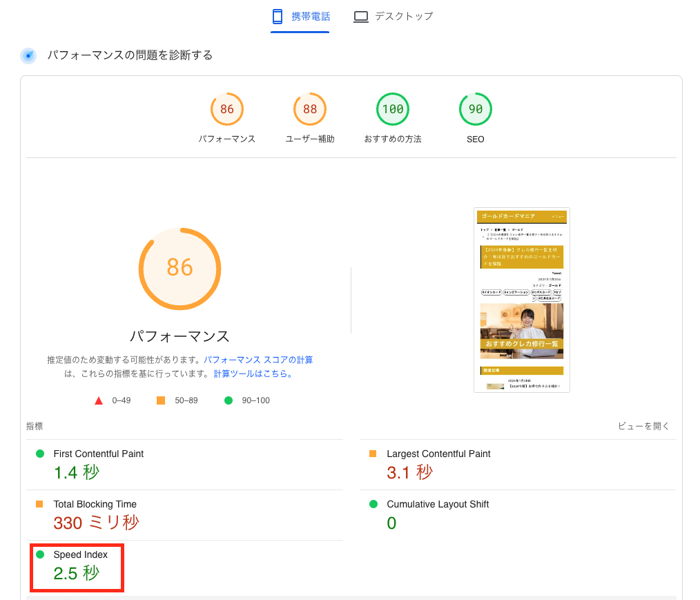Screen dimensions: 700x600
Task: Switch to the デスクトップ tab
Action: [393, 15]
